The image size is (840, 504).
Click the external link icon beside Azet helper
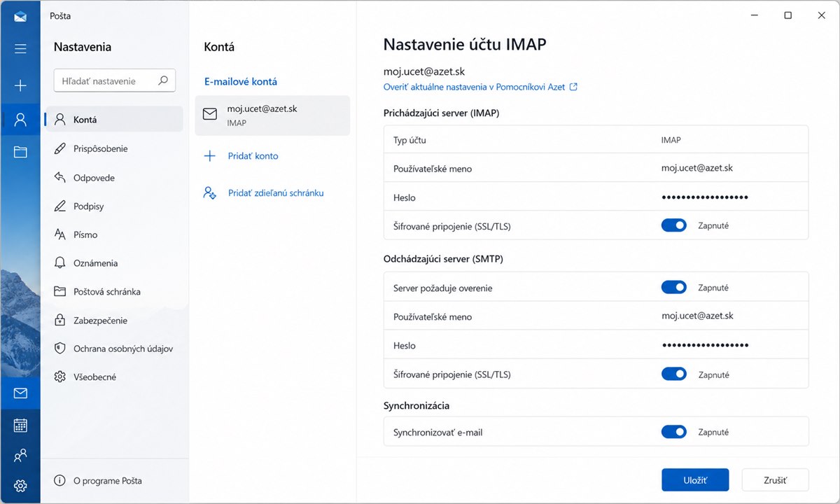click(x=573, y=87)
